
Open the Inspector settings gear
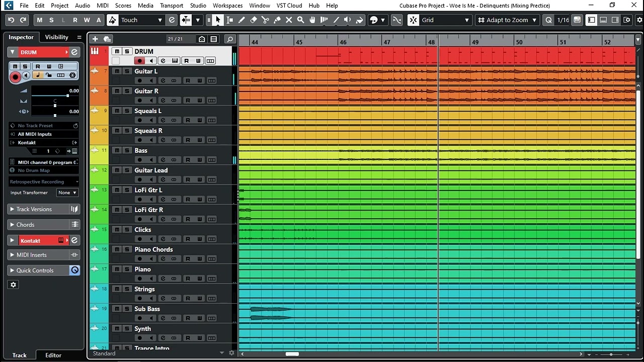[13, 285]
